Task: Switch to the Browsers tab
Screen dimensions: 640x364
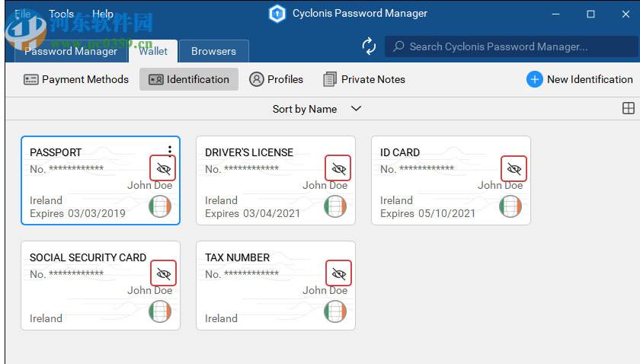Action: pyautogui.click(x=213, y=51)
